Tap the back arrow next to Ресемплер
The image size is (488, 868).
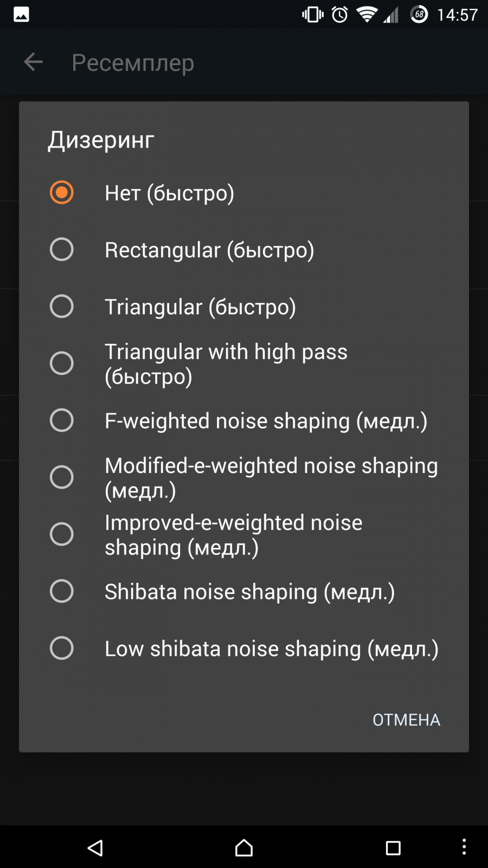pos(33,62)
